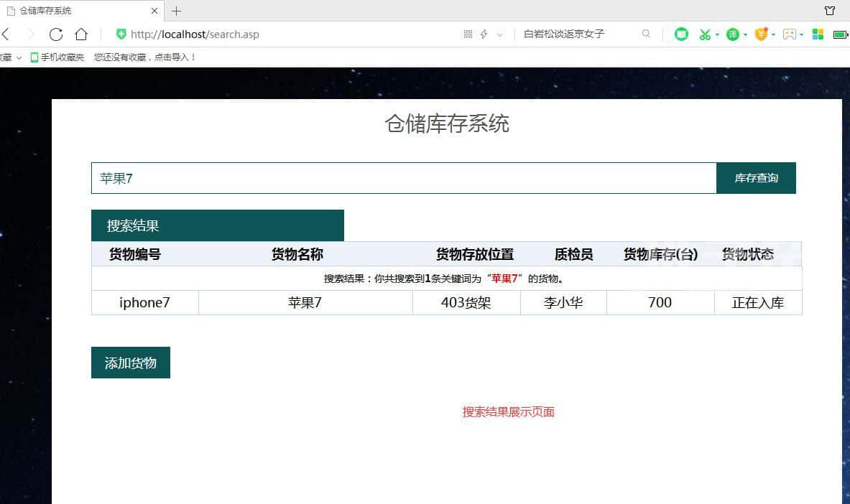Select the 仓储库存系统 browser tab
The image size is (850, 504).
[79, 11]
